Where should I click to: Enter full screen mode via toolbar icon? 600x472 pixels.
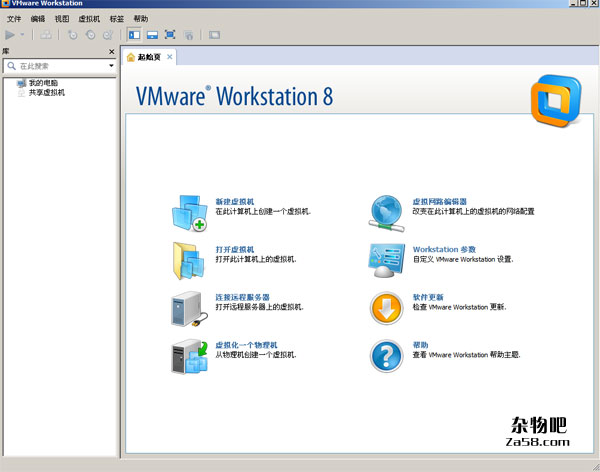tap(170, 35)
